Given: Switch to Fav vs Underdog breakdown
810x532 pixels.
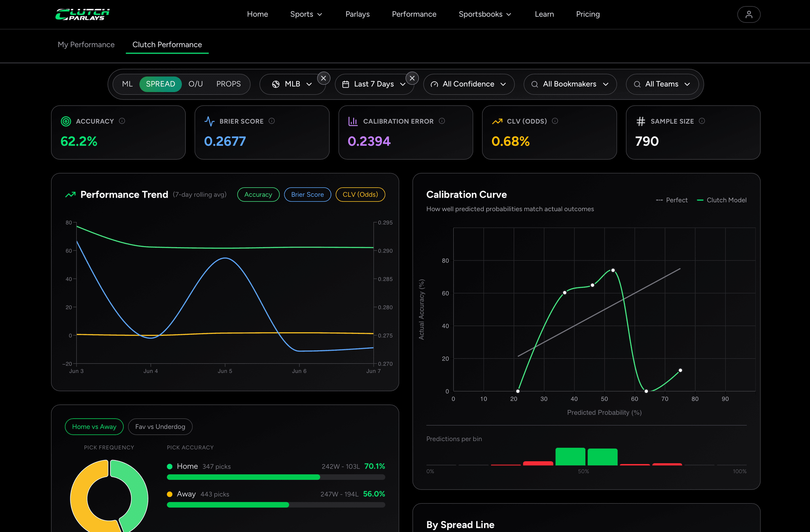Looking at the screenshot, I should 160,427.
